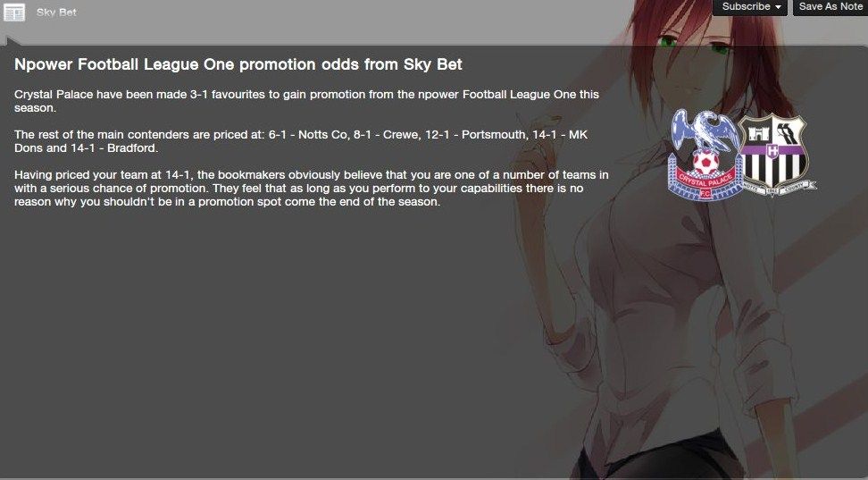The height and width of the screenshot is (480, 868).
Task: Click the Save As Note button
Action: pyautogui.click(x=830, y=6)
